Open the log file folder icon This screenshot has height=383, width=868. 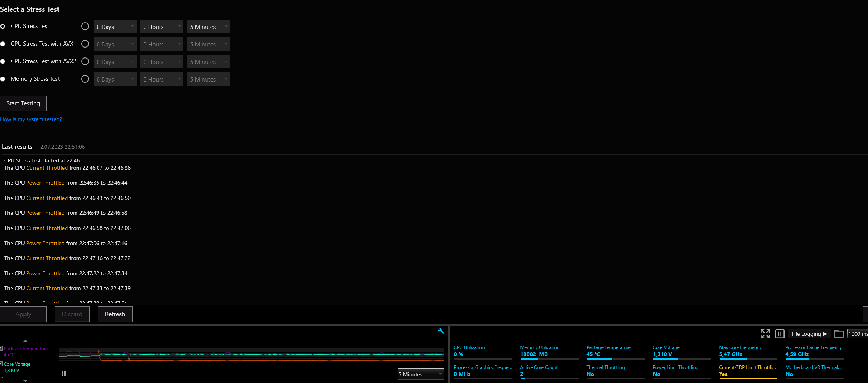(x=839, y=334)
